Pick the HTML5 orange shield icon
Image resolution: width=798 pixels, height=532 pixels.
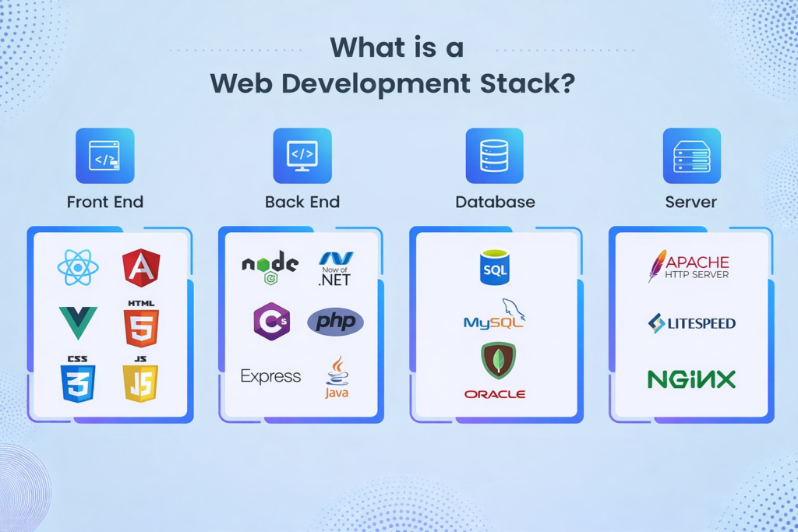[x=141, y=324]
